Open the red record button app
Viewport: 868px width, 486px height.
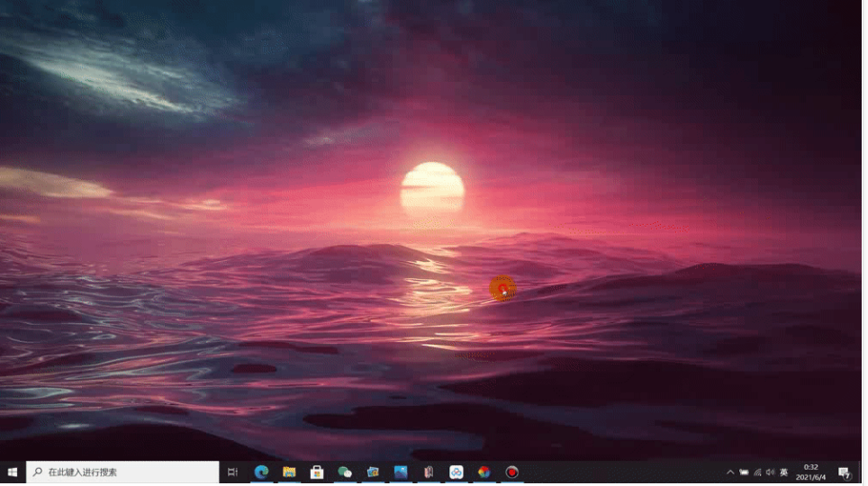click(x=512, y=472)
